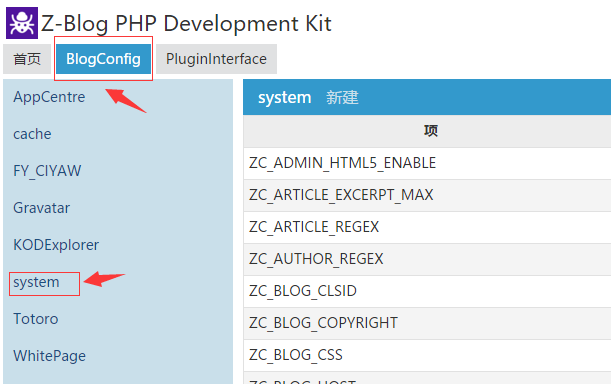The height and width of the screenshot is (384, 611).
Task: Select the ZC_BLOG_COPYRIGHT row
Action: (x=427, y=323)
